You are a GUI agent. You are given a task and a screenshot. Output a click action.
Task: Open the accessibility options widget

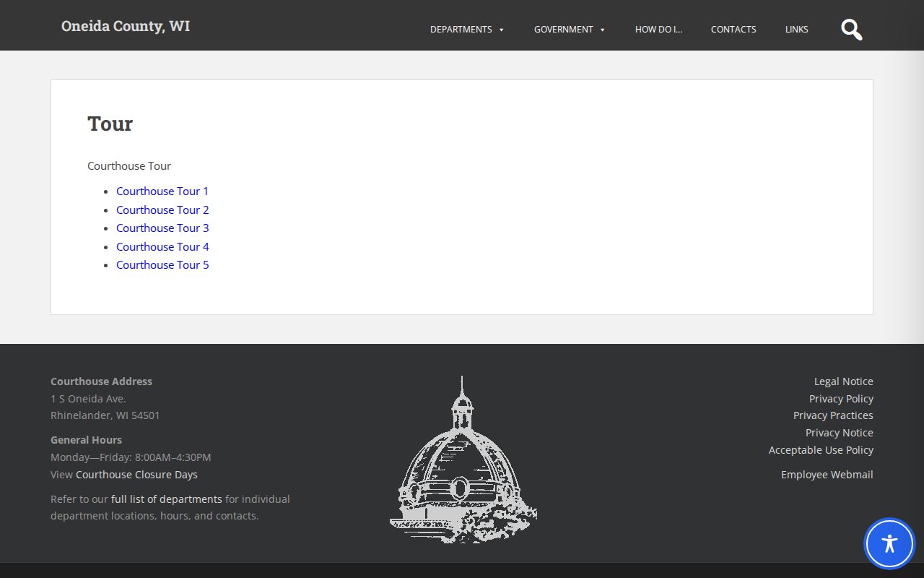(x=889, y=543)
